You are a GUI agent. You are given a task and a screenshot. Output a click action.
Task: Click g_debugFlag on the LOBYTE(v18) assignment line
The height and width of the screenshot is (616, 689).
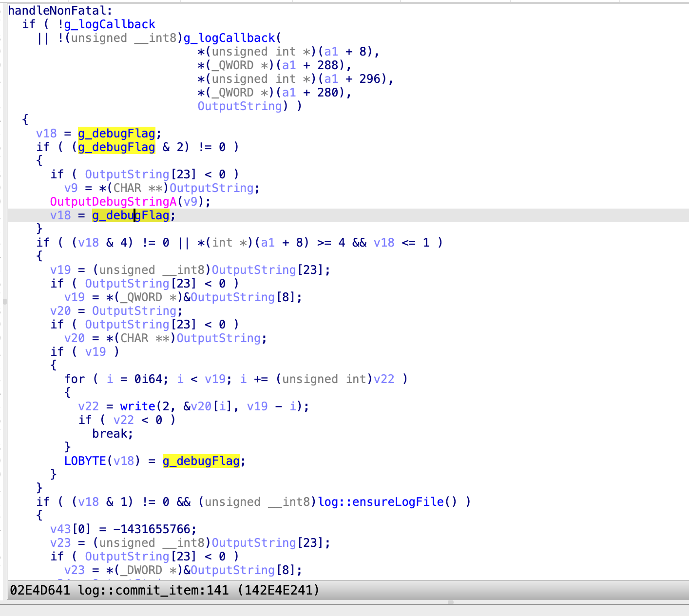[x=201, y=461]
